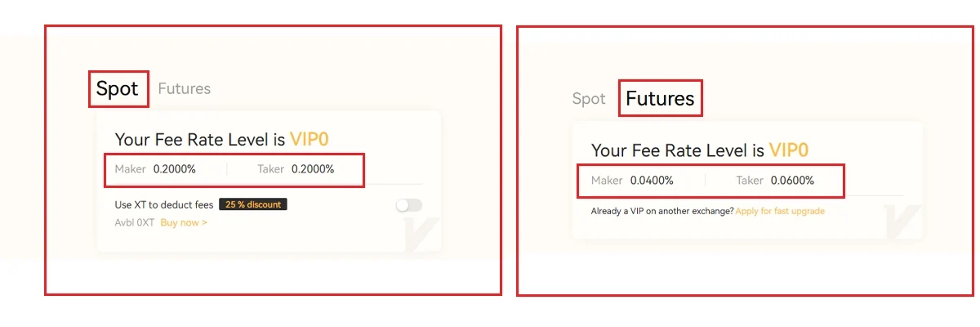Select the Taker 0.0600% rate value
Image resolution: width=980 pixels, height=327 pixels.
click(792, 180)
